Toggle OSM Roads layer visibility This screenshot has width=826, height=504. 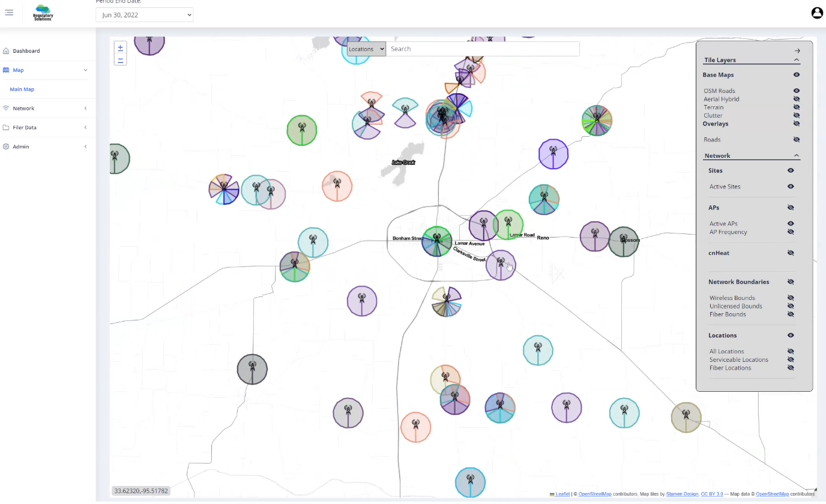click(x=797, y=91)
